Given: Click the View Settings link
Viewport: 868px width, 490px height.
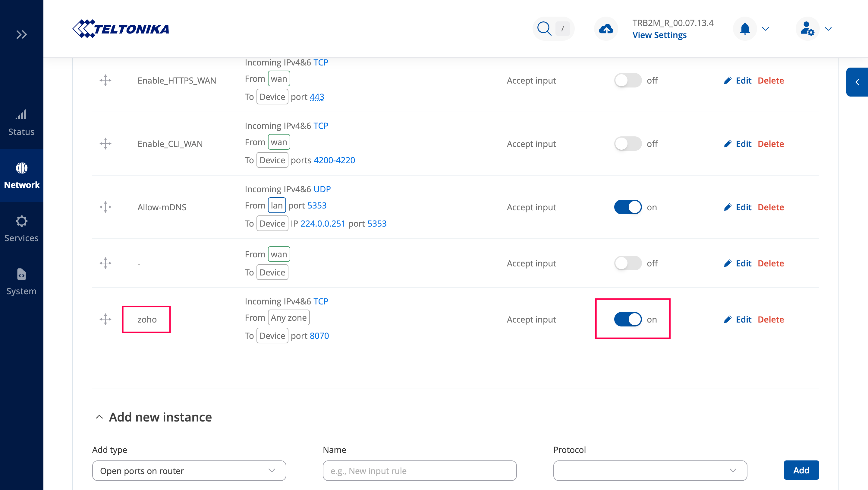Looking at the screenshot, I should click(659, 35).
